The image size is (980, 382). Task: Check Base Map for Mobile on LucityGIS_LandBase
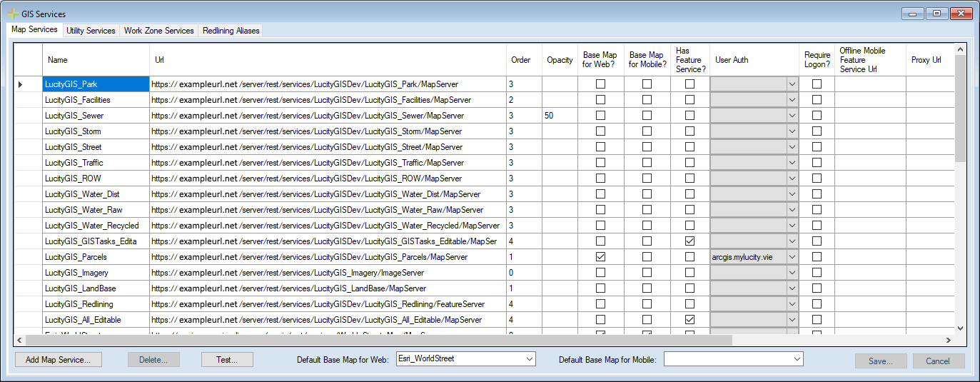click(647, 288)
